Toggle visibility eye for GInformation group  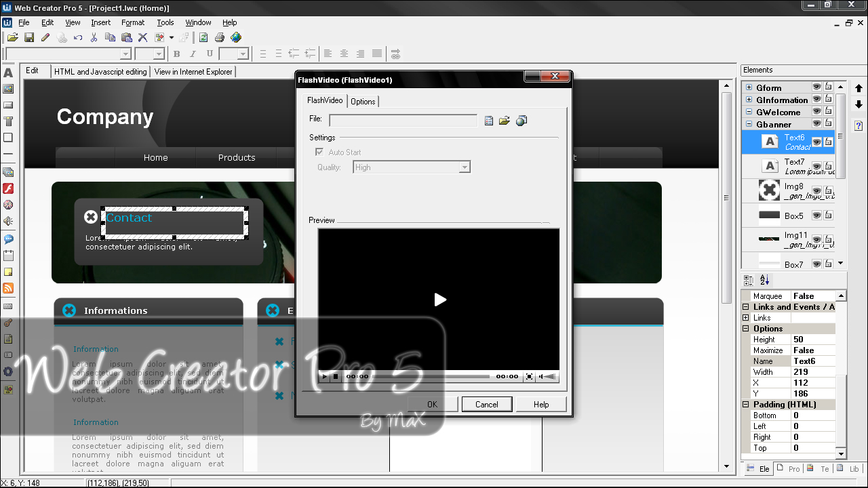coord(817,100)
